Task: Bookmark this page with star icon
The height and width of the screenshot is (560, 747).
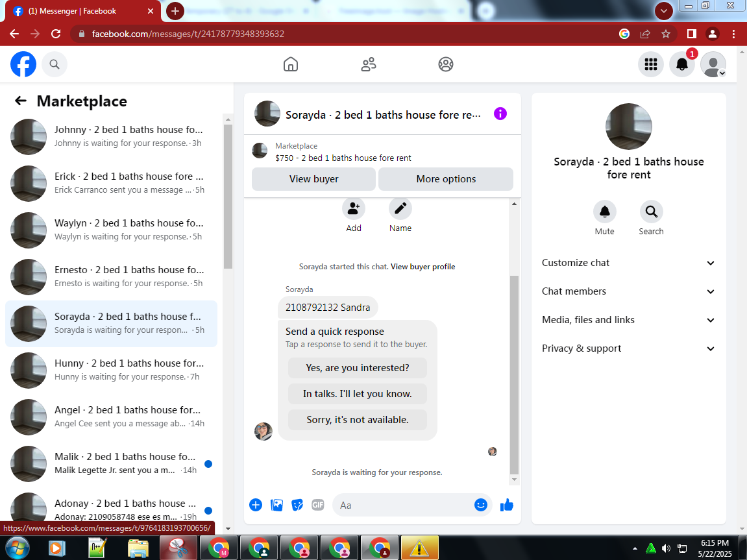Action: coord(665,34)
